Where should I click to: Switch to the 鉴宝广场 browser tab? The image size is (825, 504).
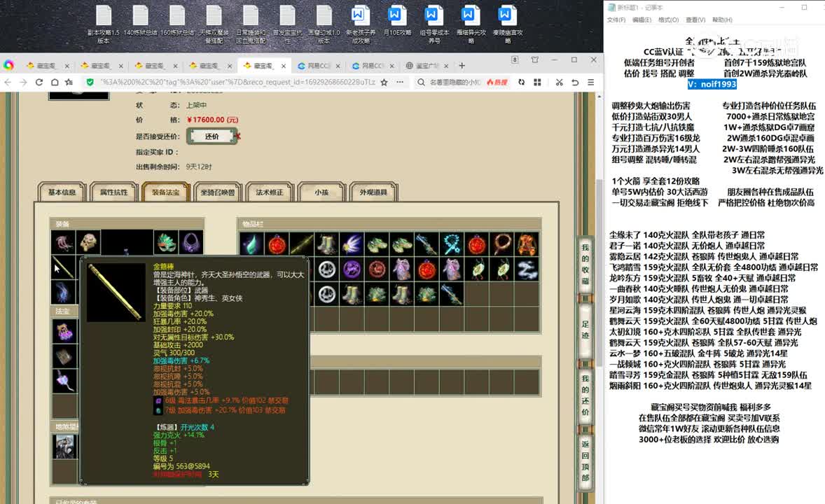pos(427,66)
